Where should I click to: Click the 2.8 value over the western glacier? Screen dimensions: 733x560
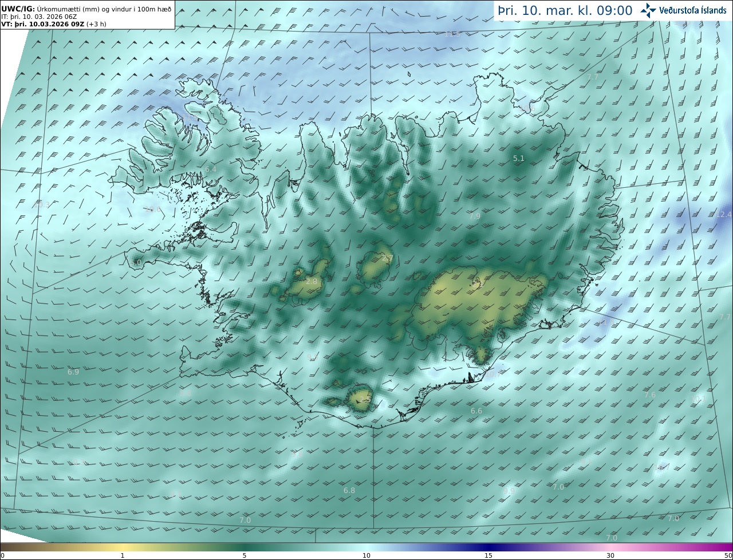pos(311,282)
